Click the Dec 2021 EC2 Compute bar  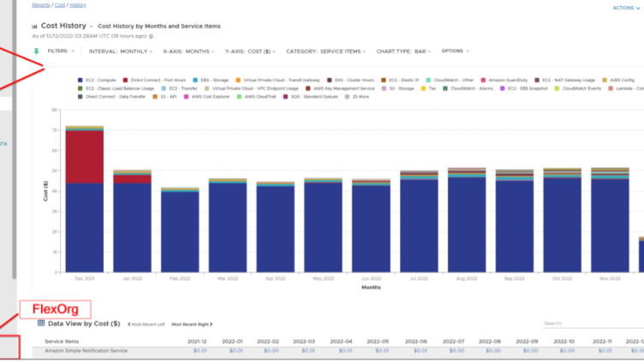84,228
